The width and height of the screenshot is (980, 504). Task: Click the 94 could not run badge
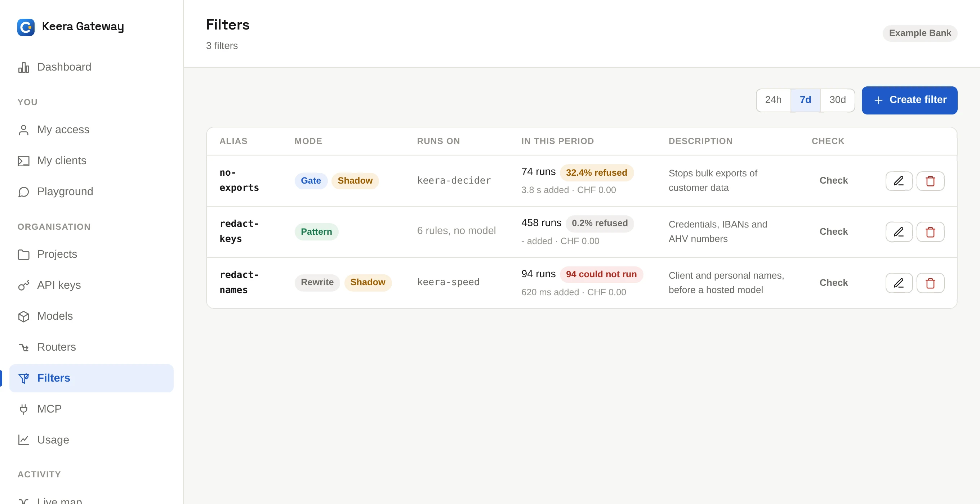601,274
